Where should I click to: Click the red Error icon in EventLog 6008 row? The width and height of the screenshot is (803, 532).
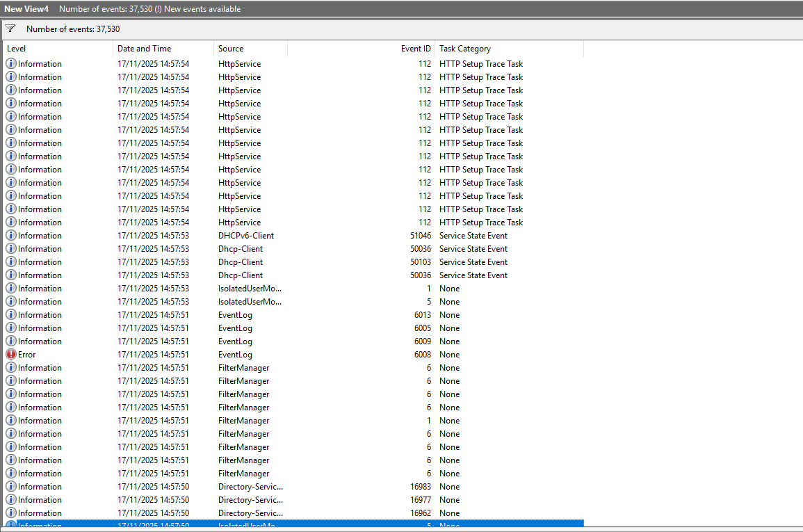pyautogui.click(x=10, y=355)
